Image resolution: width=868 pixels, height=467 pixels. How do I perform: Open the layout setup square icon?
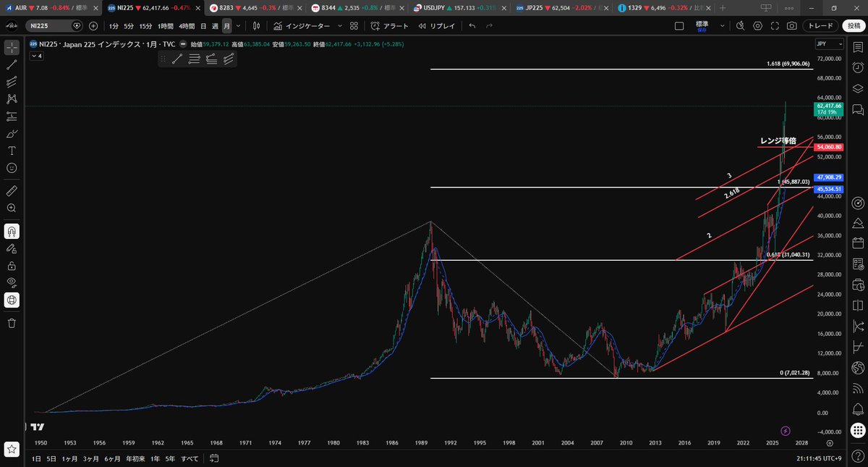click(x=679, y=25)
